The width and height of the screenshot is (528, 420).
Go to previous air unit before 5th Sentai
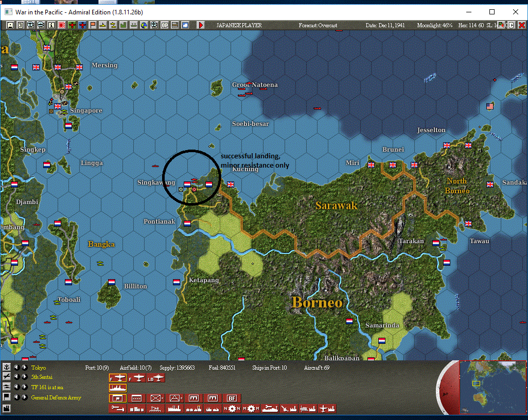pyautogui.click(x=16, y=377)
